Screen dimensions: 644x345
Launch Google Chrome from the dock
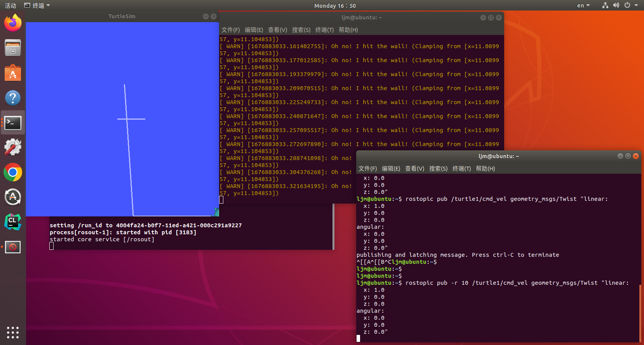13,172
